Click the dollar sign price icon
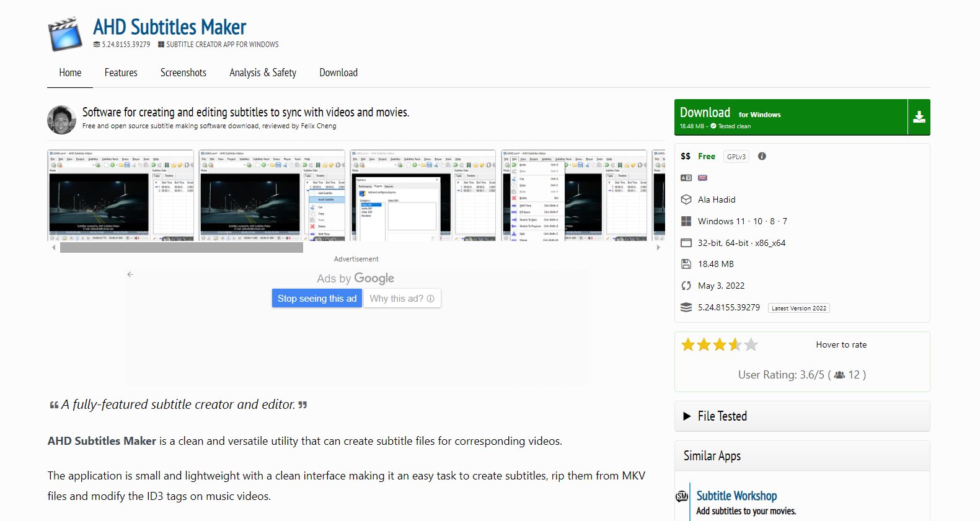980x521 pixels. coord(686,156)
